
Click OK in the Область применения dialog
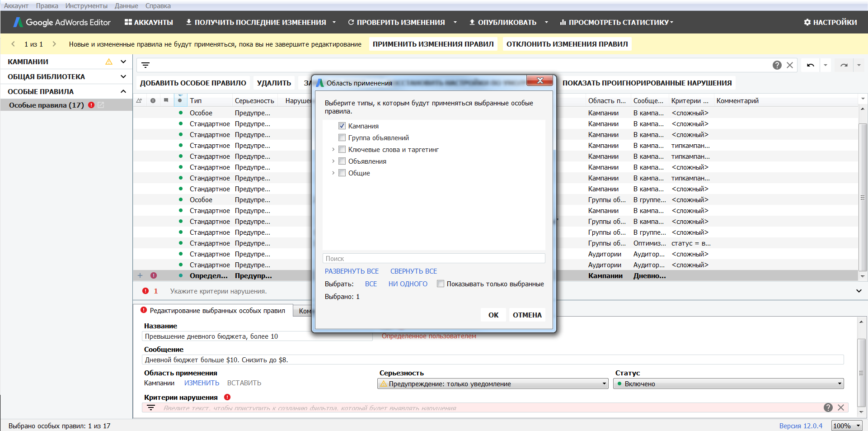(x=493, y=315)
